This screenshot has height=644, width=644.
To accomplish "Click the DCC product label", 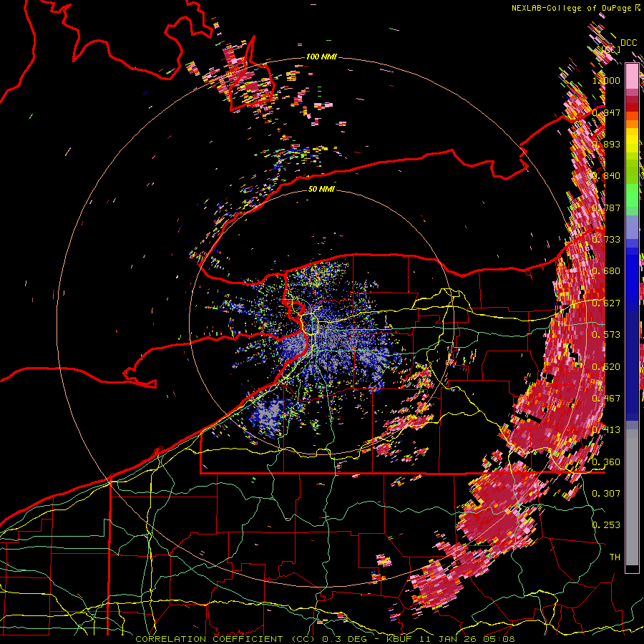I will (628, 43).
